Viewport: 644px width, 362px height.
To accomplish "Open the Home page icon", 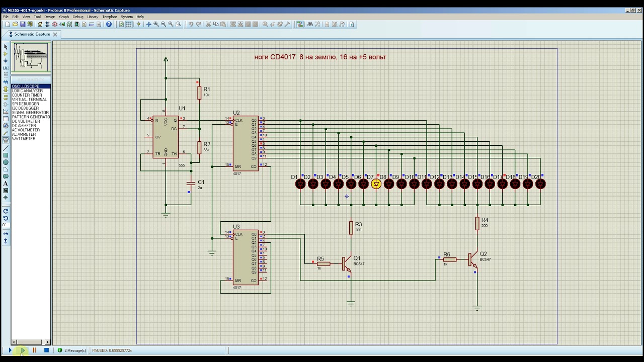I will pyautogui.click(x=40, y=24).
